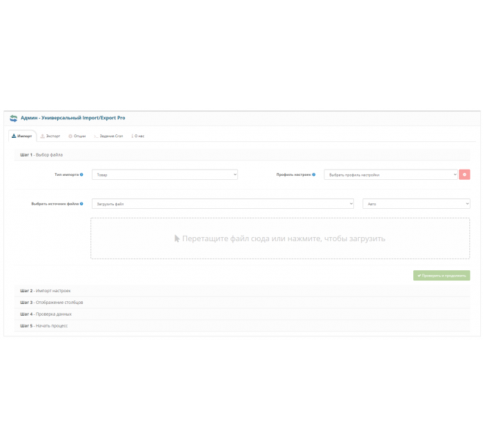Open the Тип импорта dropdown showing Товар
Viewport: 483px width, 448px height.
click(165, 174)
